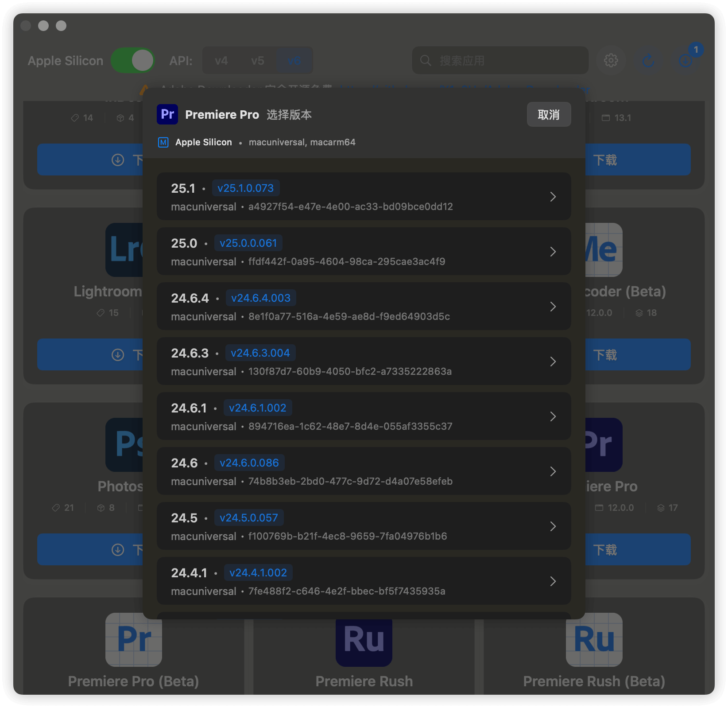
Task: Click the Premiere Pro icon in the dialog header
Action: pyautogui.click(x=167, y=114)
